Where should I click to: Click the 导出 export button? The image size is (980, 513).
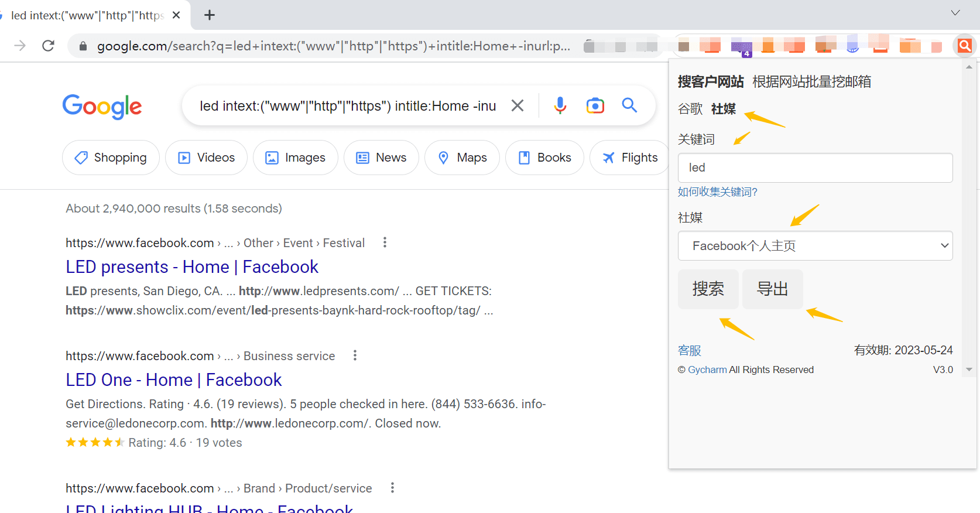pos(773,289)
